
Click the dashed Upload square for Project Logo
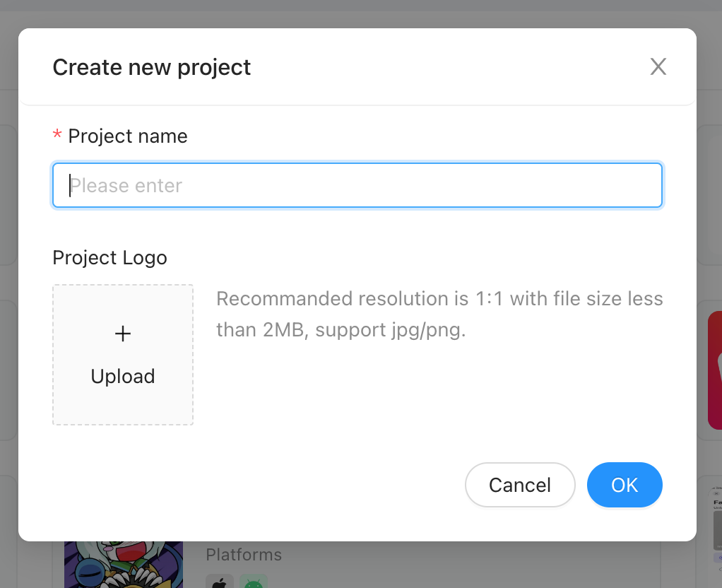[122, 354]
